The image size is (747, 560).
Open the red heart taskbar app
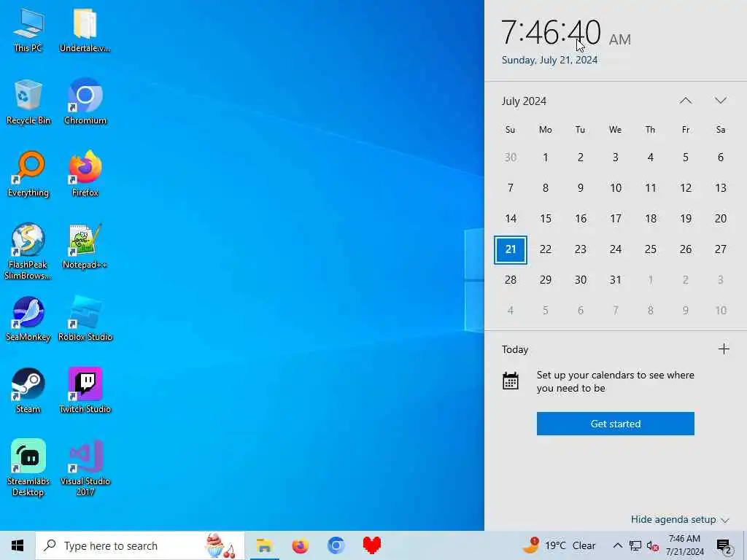371,545
